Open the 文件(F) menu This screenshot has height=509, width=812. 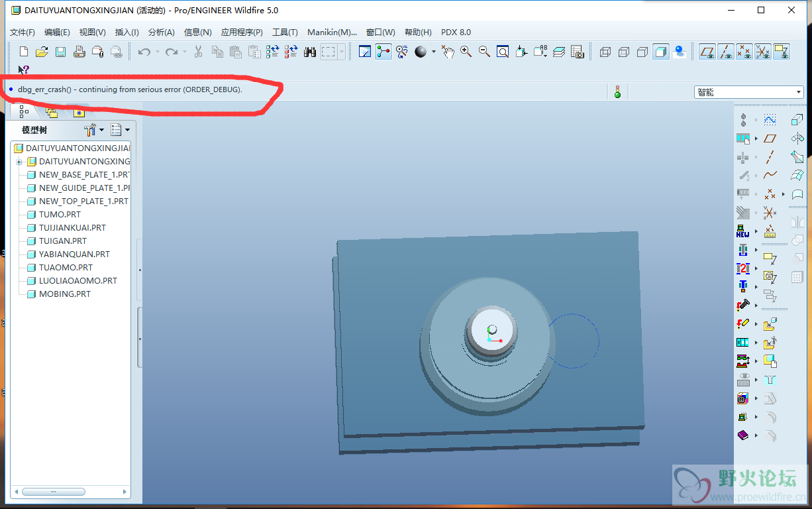tap(23, 32)
